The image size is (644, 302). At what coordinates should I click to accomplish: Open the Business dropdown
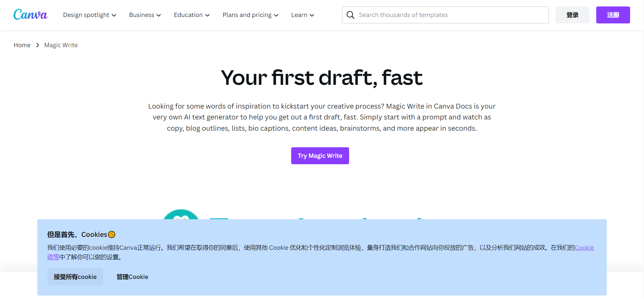coord(145,15)
